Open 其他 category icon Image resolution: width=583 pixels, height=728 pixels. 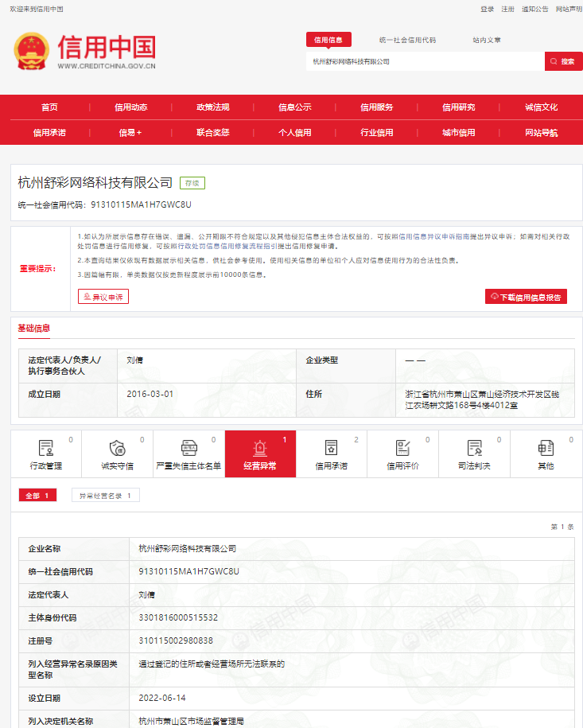[546, 448]
